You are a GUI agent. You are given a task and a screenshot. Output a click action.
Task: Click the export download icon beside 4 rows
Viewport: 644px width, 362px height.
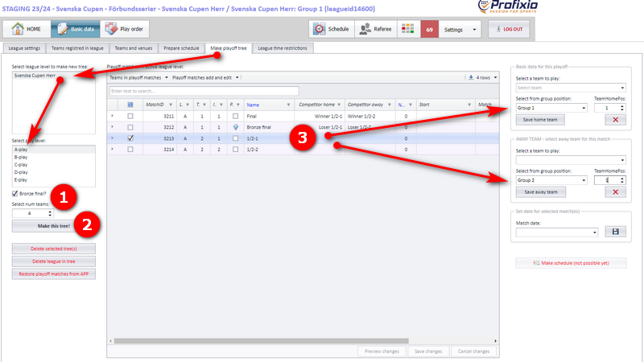(471, 77)
